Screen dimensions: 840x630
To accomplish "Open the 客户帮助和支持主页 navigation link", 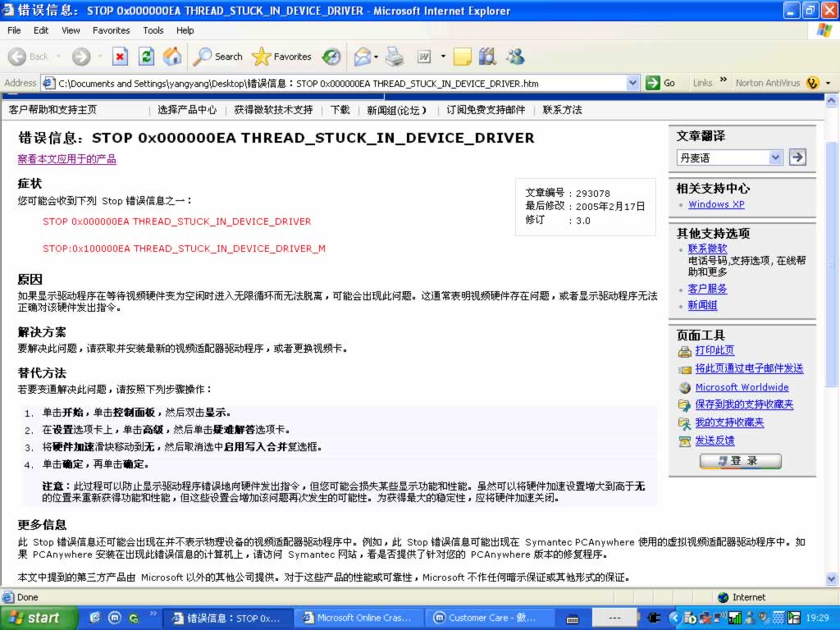I will 52,110.
